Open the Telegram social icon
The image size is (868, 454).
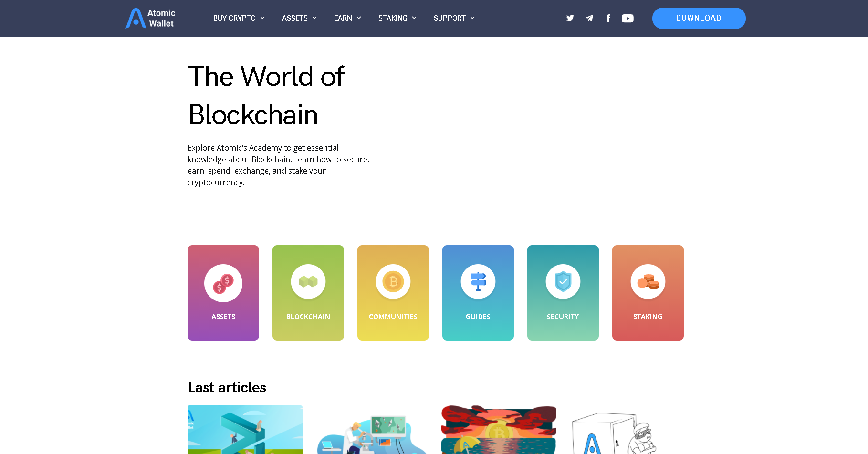tap(589, 18)
